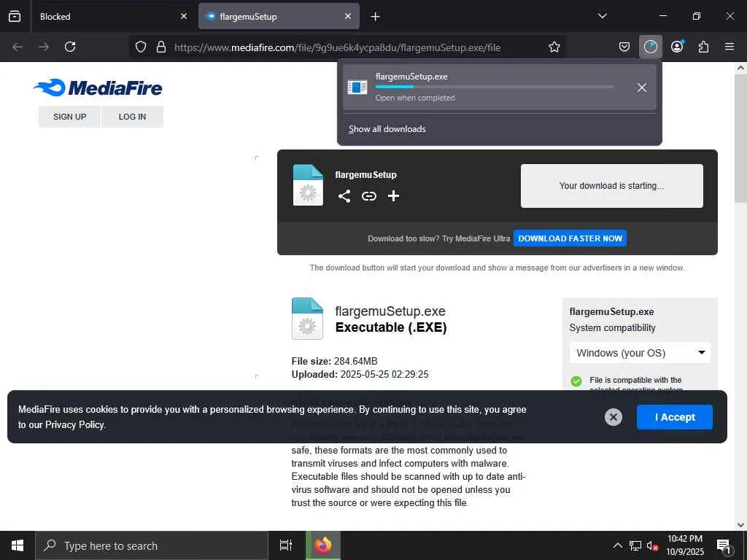Click the 'Uploaded: 2025-05-25 02:29:25' text
Screen dimensions: 747x560
coord(360,374)
